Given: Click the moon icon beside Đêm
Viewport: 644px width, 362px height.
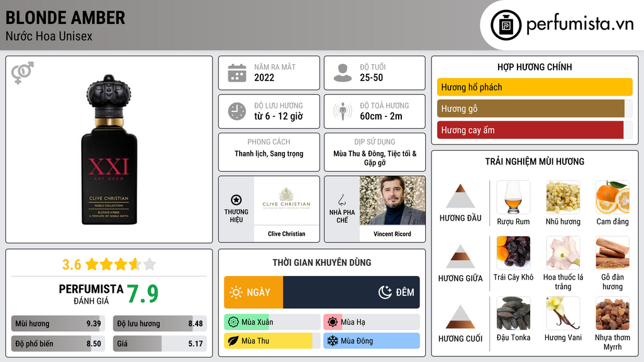Looking at the screenshot, I should coord(385,292).
